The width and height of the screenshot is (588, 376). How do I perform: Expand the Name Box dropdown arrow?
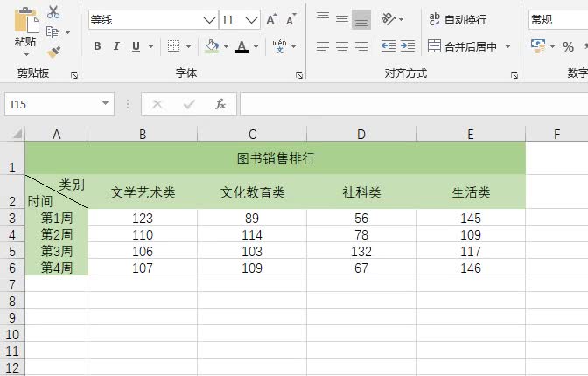(106, 104)
